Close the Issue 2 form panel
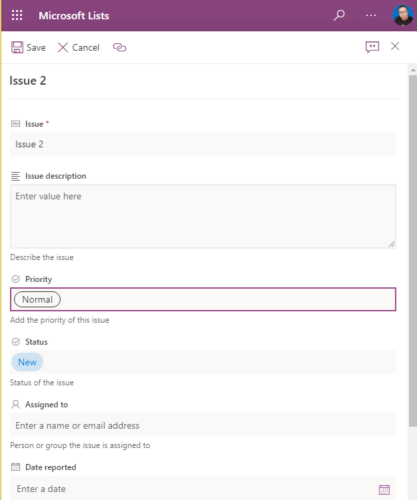This screenshot has width=417, height=500. click(x=395, y=46)
